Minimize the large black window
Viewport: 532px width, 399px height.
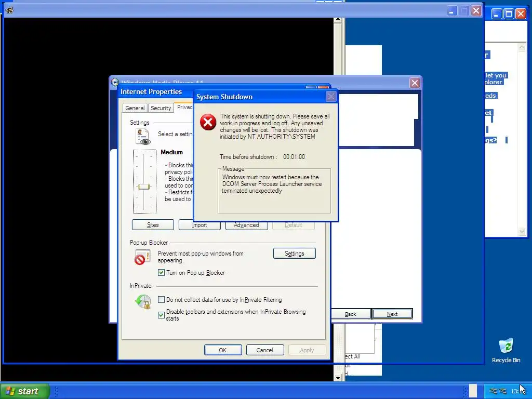pyautogui.click(x=451, y=11)
